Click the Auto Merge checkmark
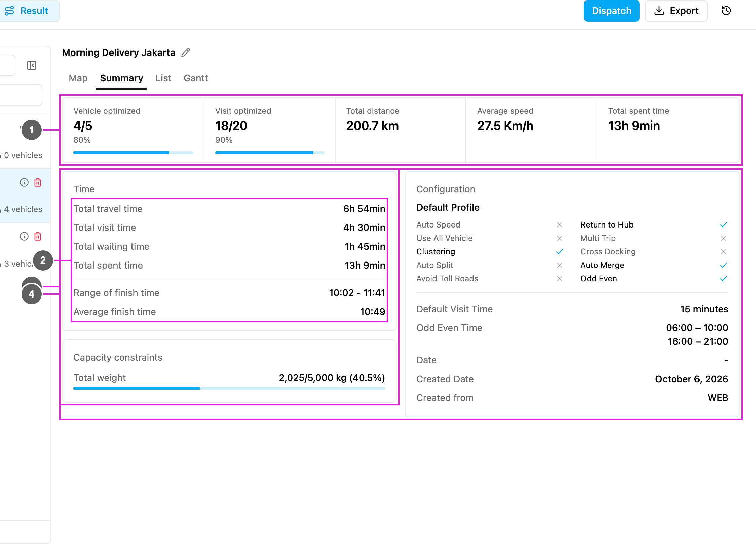 click(x=723, y=265)
